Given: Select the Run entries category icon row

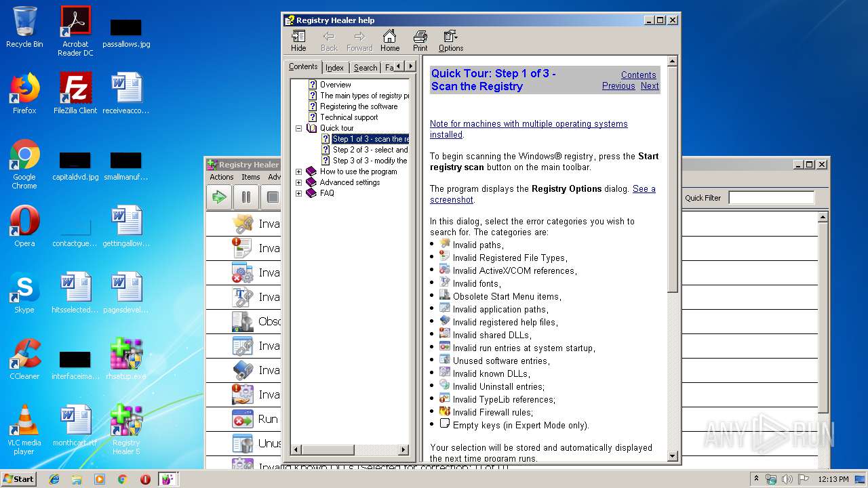Looking at the screenshot, I should [243, 419].
